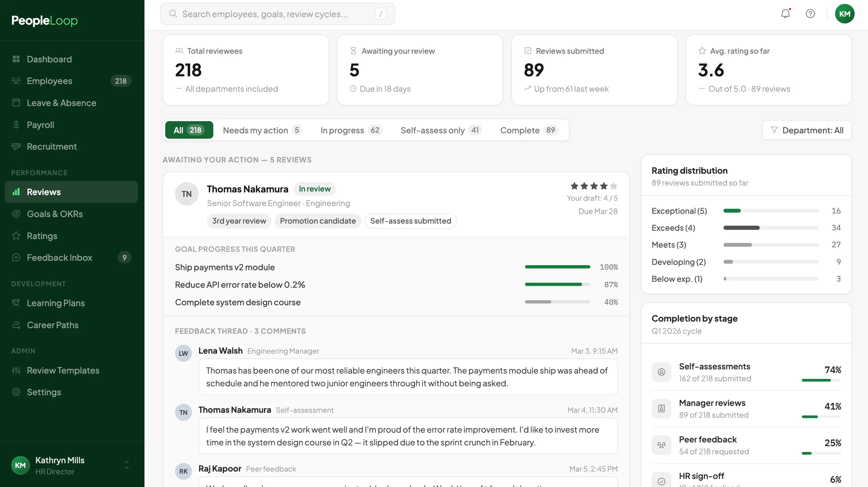Switch to the Self-assess only tab
The width and height of the screenshot is (868, 487).
click(x=441, y=130)
